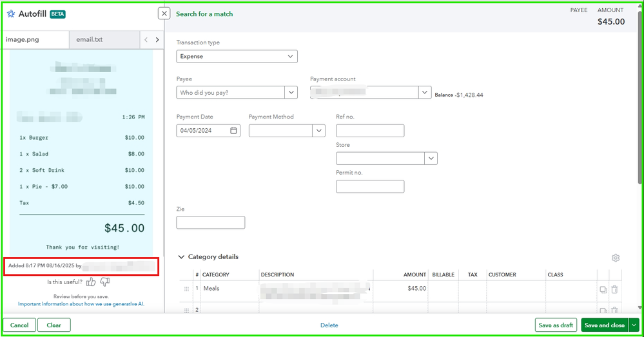
Task: Switch to image.png tab
Action: (x=35, y=40)
